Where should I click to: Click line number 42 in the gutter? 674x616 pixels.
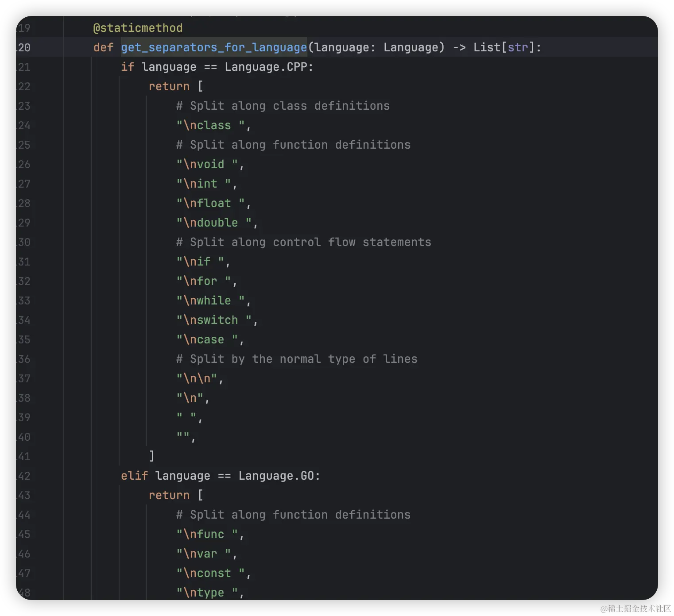(x=23, y=476)
